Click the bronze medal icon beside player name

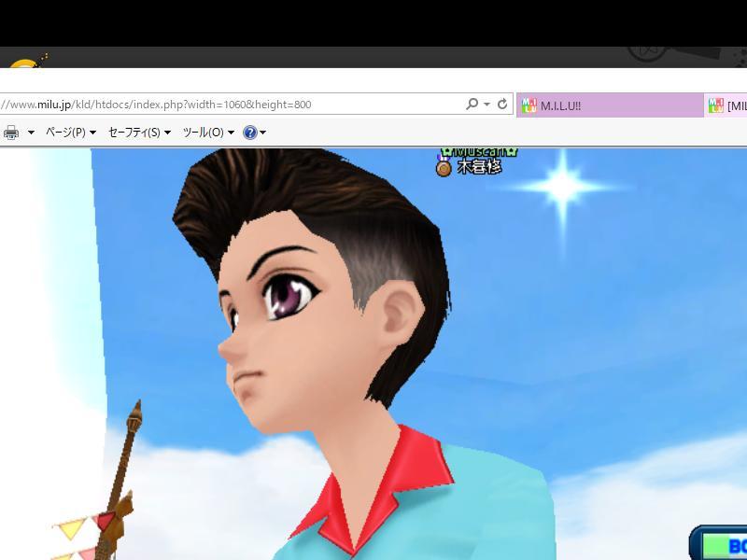pyautogui.click(x=444, y=168)
